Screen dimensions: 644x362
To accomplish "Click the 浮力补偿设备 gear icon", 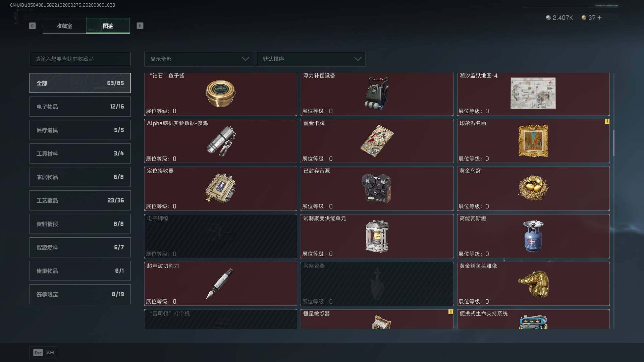I will tap(377, 93).
